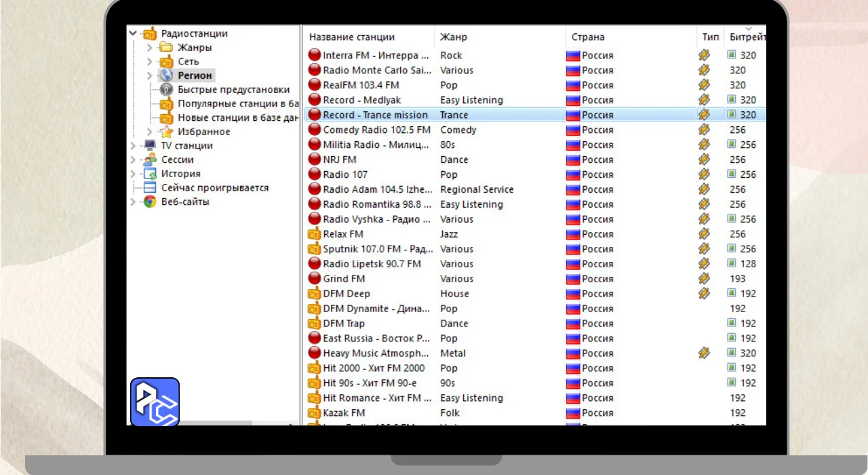Click the Metal genre cell
This screenshot has width=868, height=475.
[453, 353]
